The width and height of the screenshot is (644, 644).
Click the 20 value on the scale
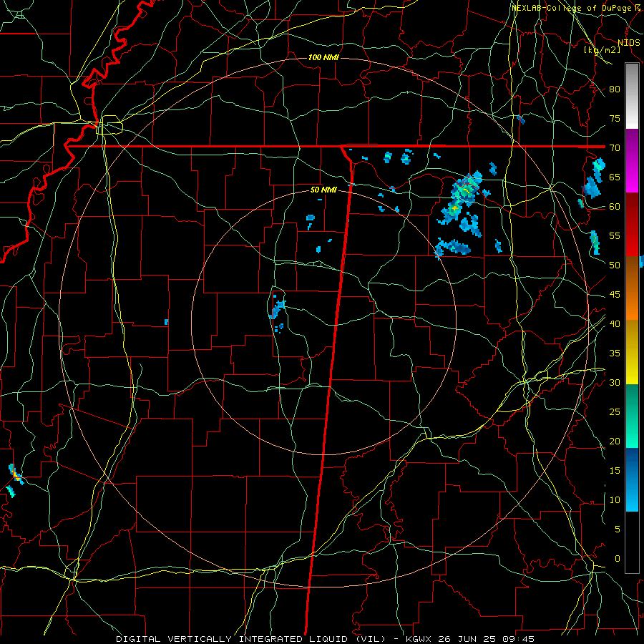[615, 441]
